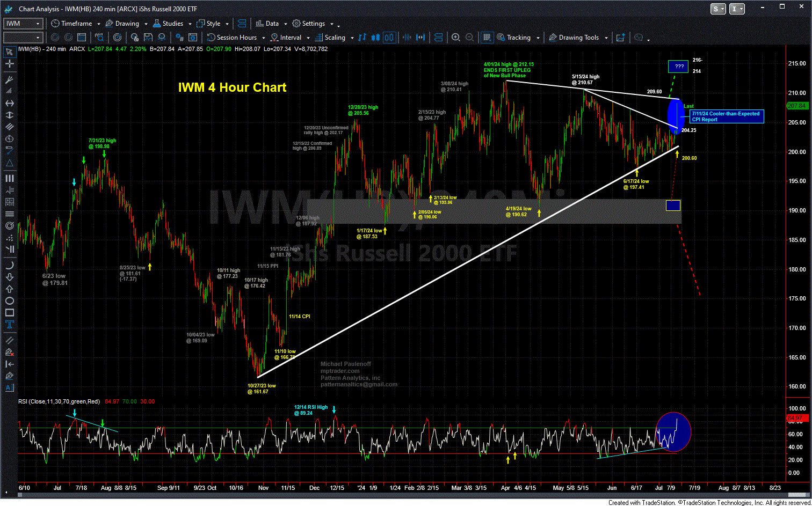812x506 pixels.
Task: Choose the ellipse drawing tool
Action: (9, 300)
